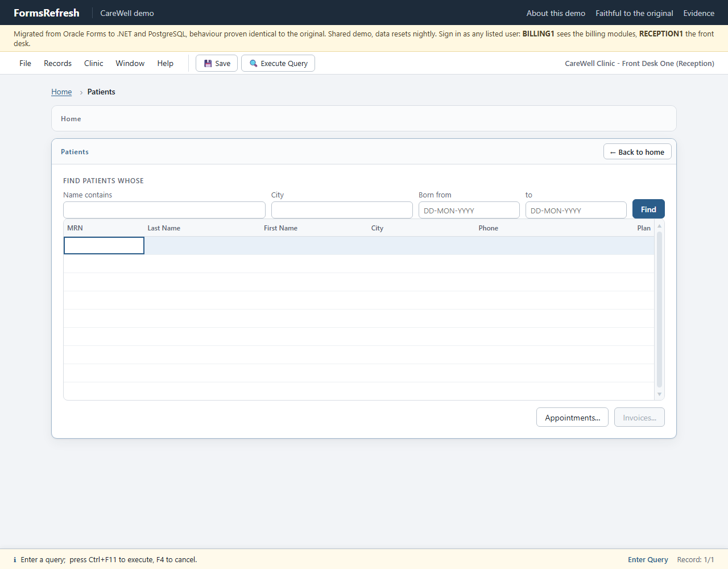The width and height of the screenshot is (728, 569).
Task: Open the Clinic menu
Action: click(x=93, y=63)
